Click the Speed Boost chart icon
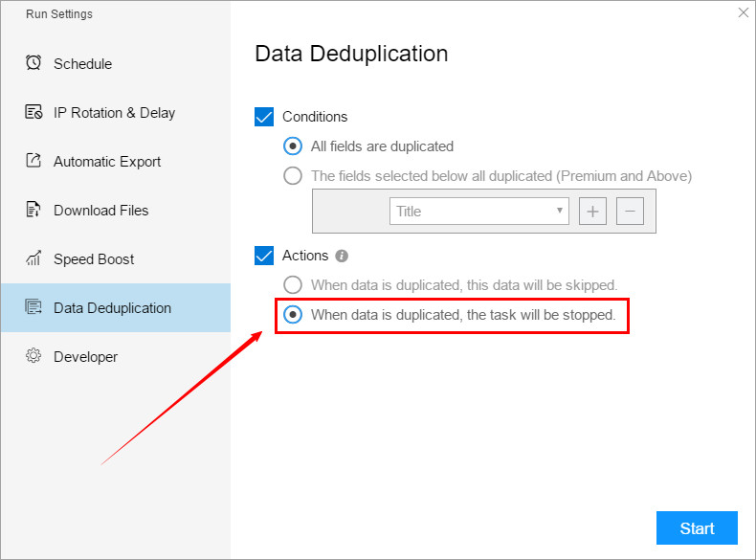This screenshot has height=560, width=756. (33, 258)
